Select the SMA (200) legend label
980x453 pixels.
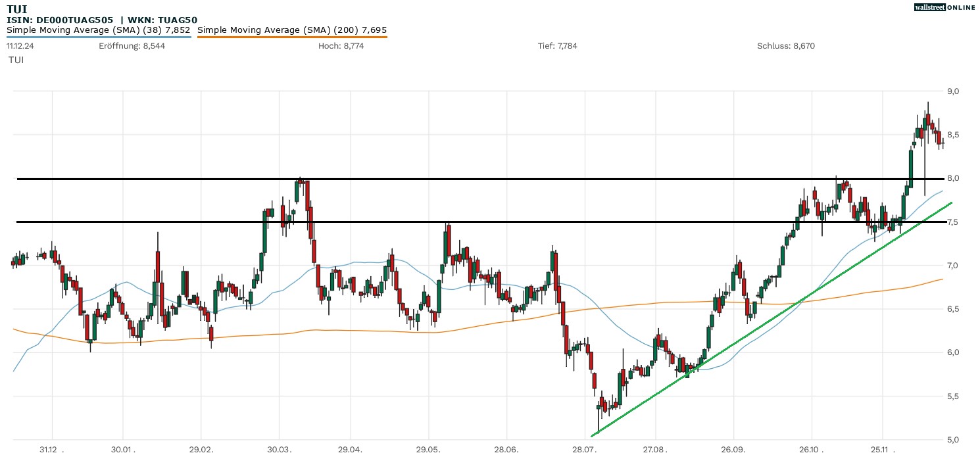pos(292,30)
